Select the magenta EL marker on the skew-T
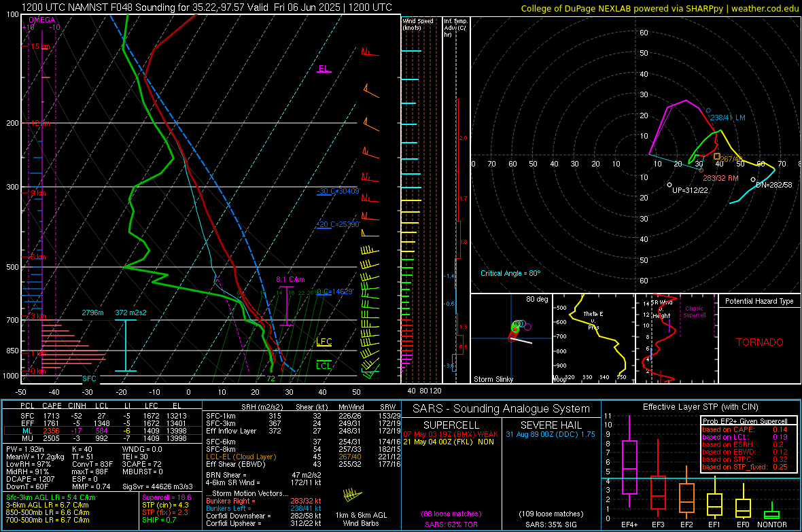This screenshot has width=802, height=532. click(324, 69)
